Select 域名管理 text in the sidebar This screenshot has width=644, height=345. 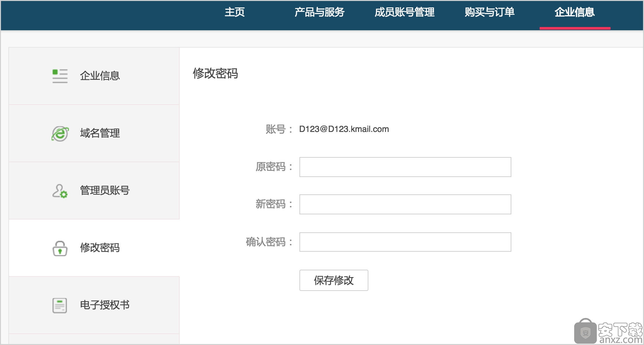click(x=100, y=133)
